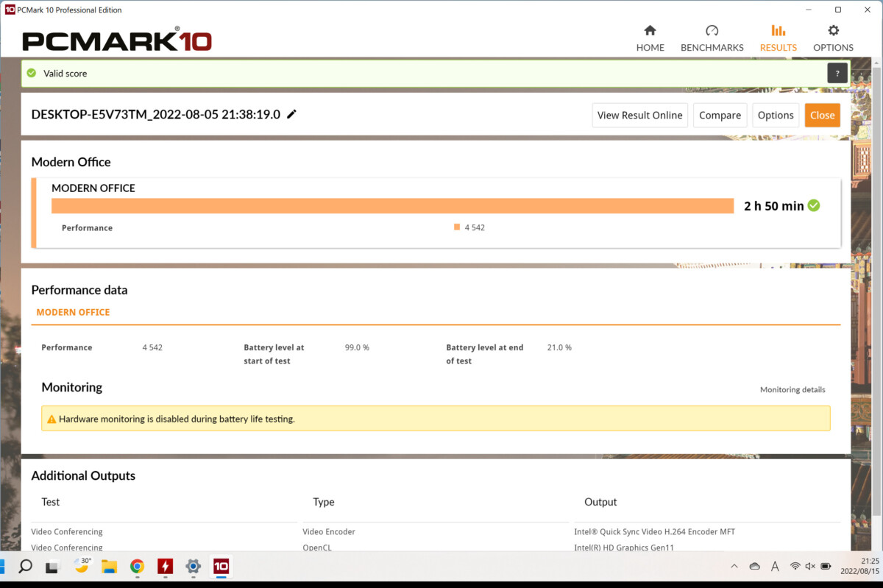Click the muted volume tray icon
883x588 pixels.
pos(810,566)
